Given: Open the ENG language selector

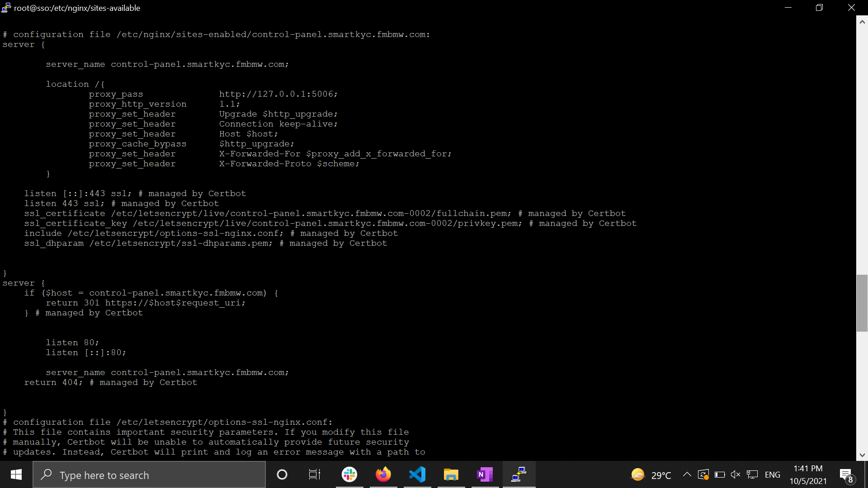Looking at the screenshot, I should click(x=772, y=475).
